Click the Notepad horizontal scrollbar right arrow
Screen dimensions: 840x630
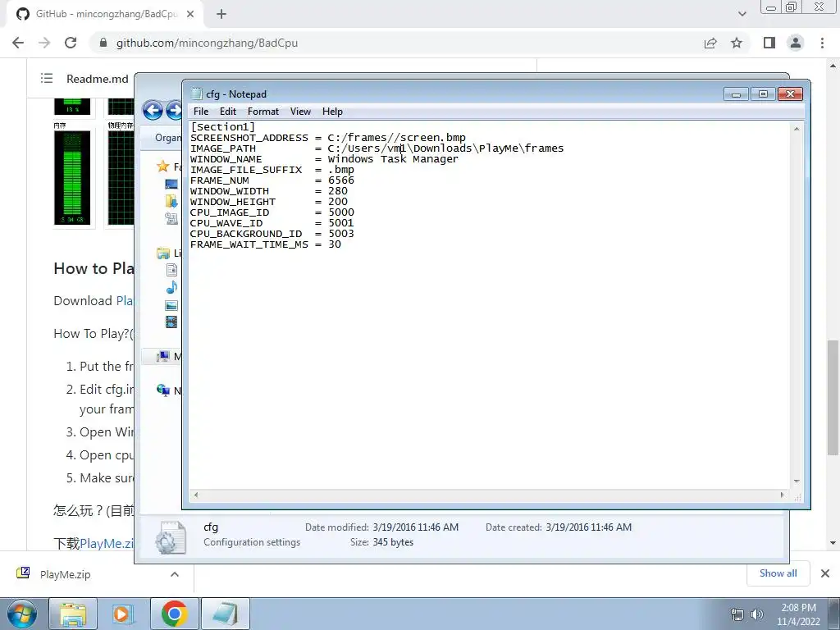(x=782, y=495)
